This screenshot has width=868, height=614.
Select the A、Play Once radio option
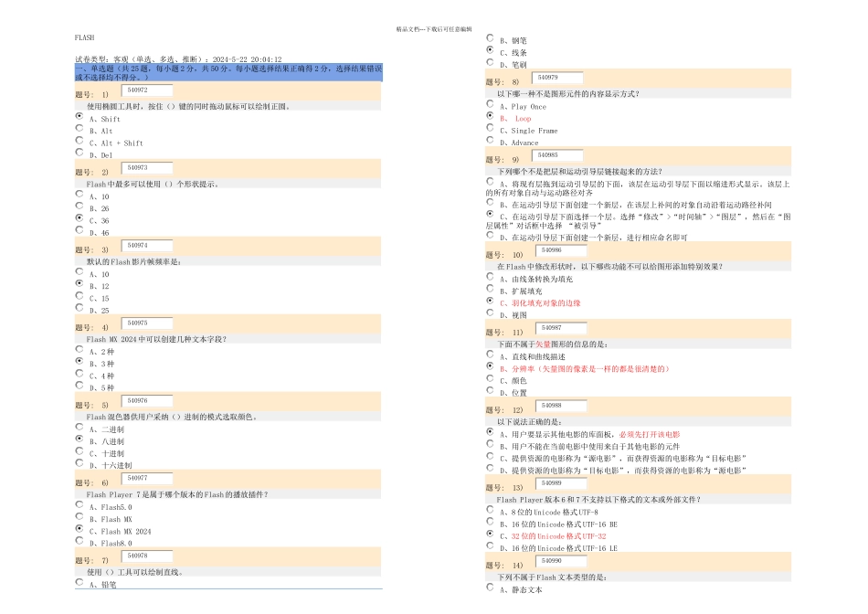pos(490,103)
